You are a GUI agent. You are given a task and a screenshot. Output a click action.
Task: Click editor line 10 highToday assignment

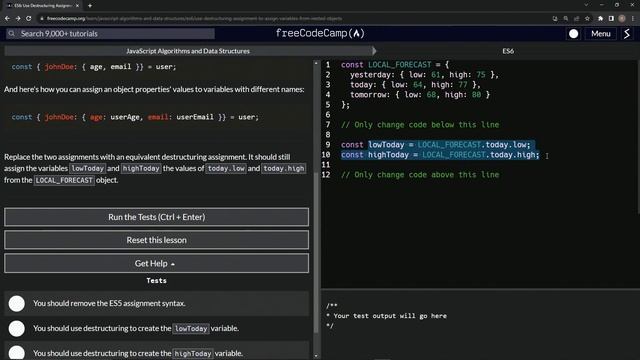(x=440, y=155)
